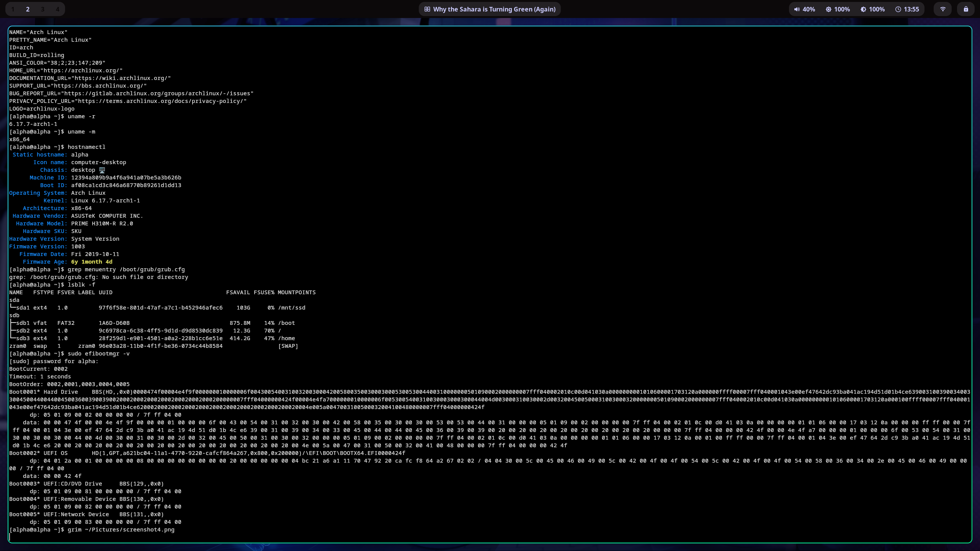980x551 pixels.
Task: Click the grim screenshot4.png command text
Action: pos(121,530)
